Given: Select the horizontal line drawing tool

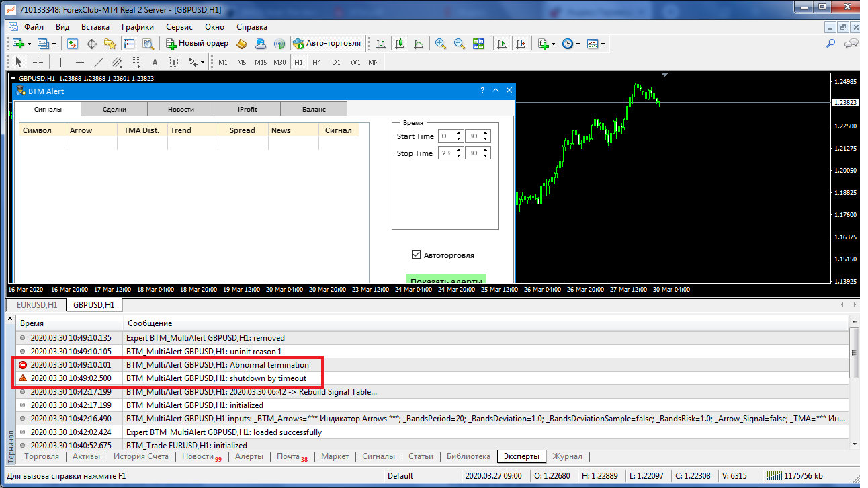Looking at the screenshot, I should (80, 62).
